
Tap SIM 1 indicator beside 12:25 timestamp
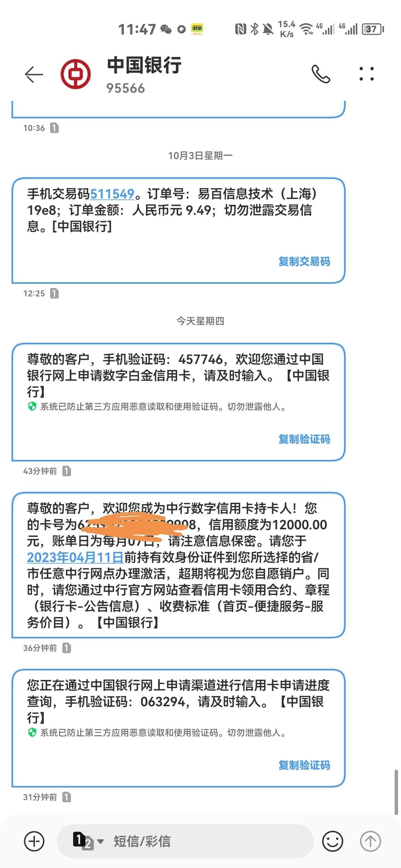(x=55, y=293)
